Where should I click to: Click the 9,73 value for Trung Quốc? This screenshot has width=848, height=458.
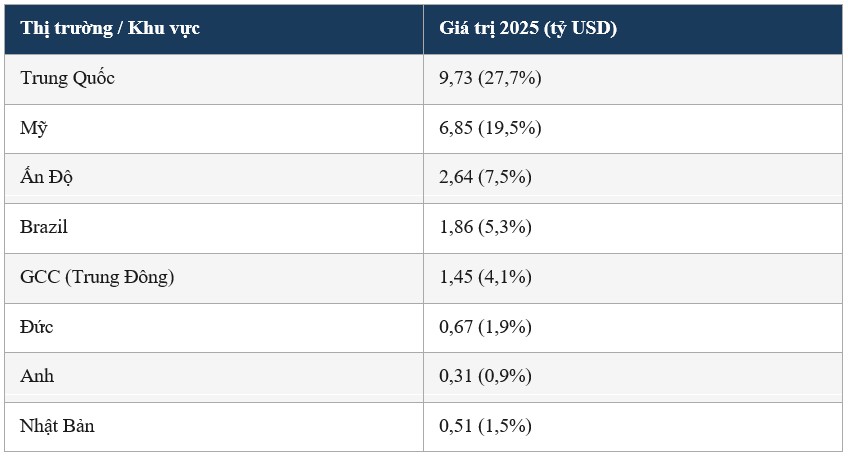coord(457,78)
